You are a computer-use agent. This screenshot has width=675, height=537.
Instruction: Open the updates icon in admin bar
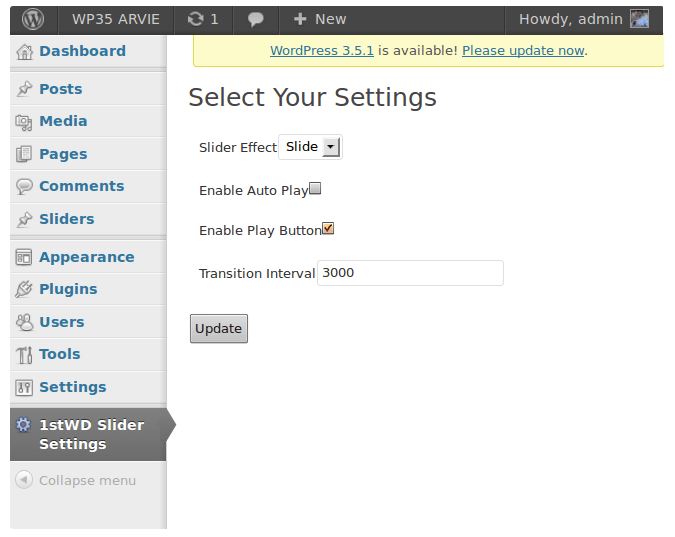click(x=195, y=19)
